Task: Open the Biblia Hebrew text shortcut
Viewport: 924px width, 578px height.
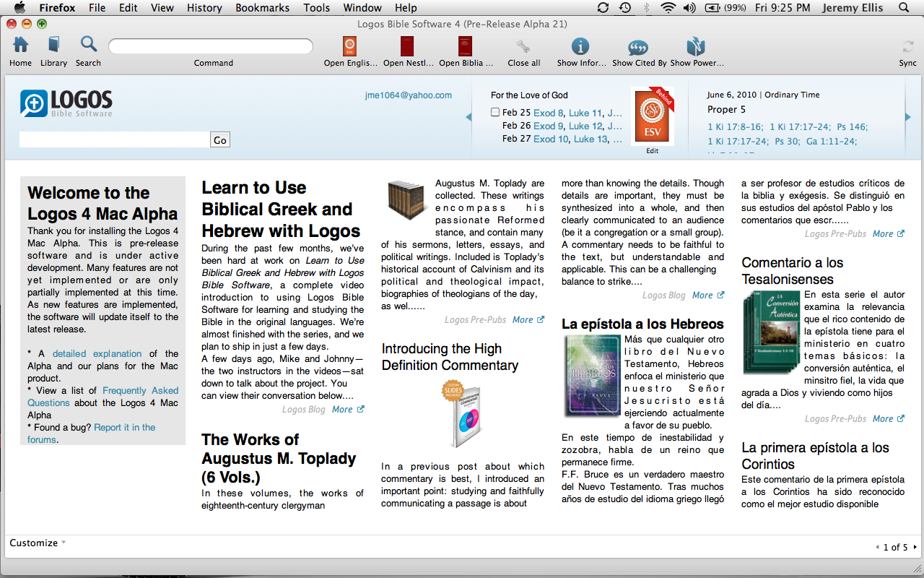Action: tap(466, 46)
